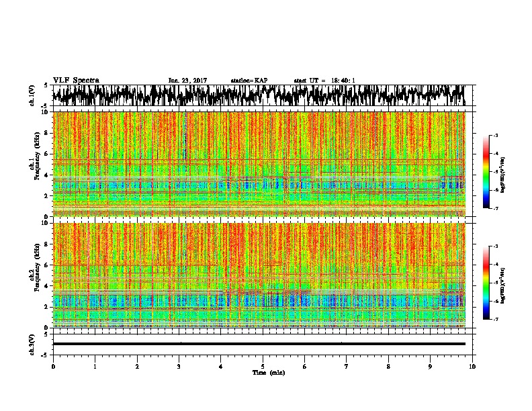Click the ch.2 spectrogram color scale bar
Screen dimensions: 532x411
point(486,283)
